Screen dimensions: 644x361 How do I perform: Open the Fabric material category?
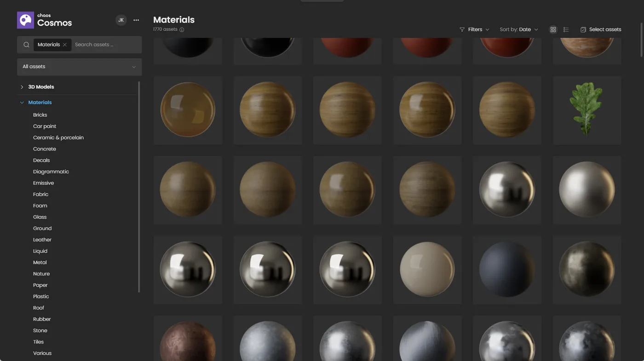(40, 194)
